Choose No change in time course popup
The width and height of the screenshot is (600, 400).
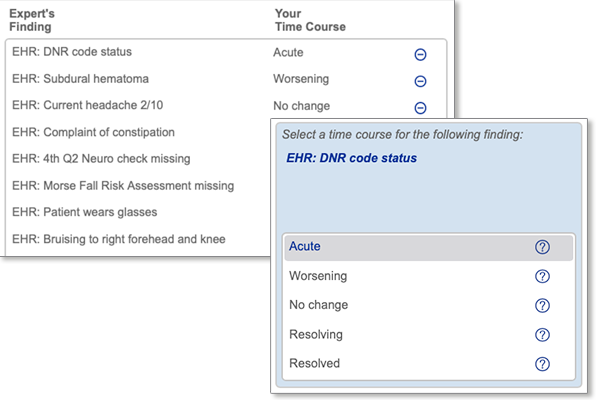coord(429,305)
